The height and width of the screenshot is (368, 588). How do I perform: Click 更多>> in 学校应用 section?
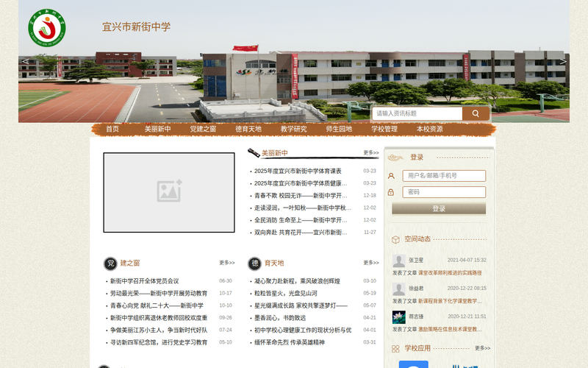tap(483, 348)
